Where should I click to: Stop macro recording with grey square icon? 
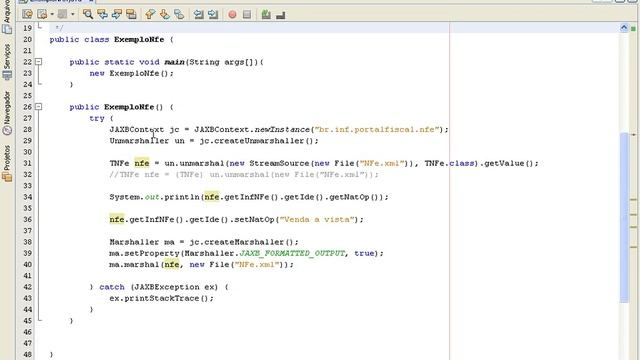click(x=247, y=15)
